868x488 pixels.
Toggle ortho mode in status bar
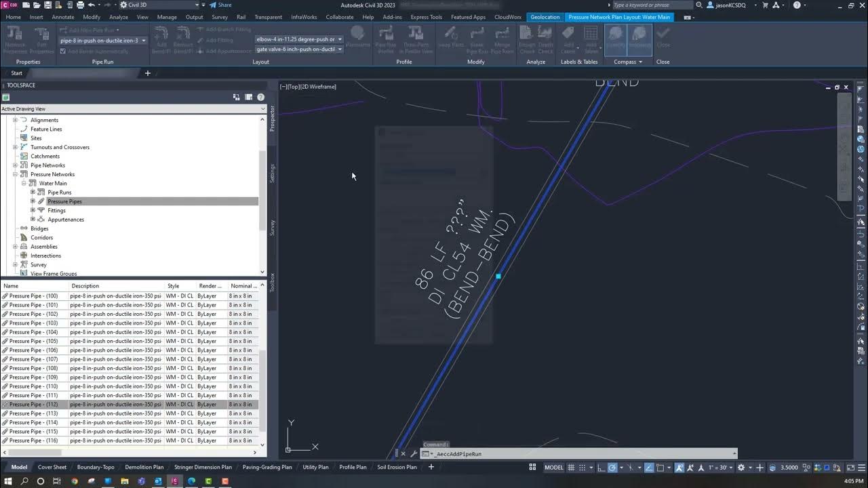603,468
